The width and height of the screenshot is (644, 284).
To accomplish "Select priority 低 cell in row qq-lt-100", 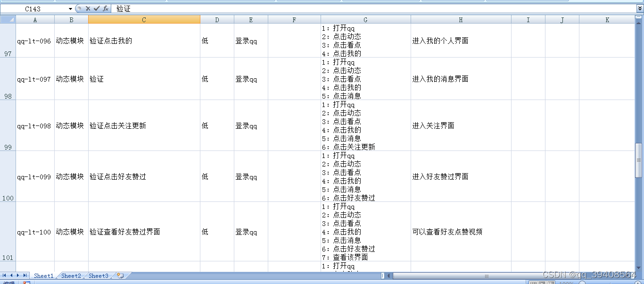I will [217, 232].
